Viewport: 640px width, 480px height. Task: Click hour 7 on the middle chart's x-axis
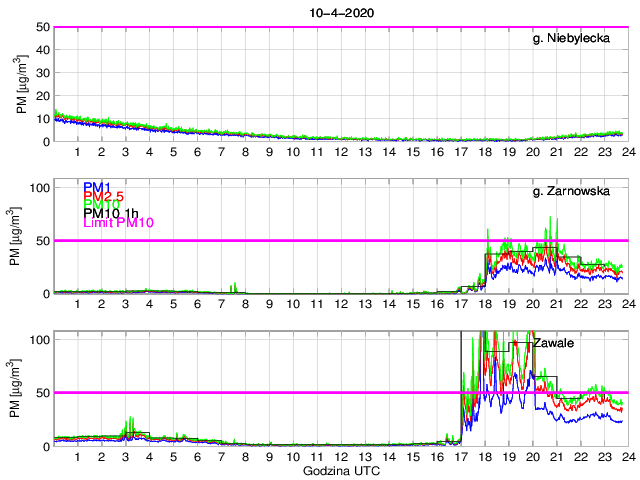[221, 304]
